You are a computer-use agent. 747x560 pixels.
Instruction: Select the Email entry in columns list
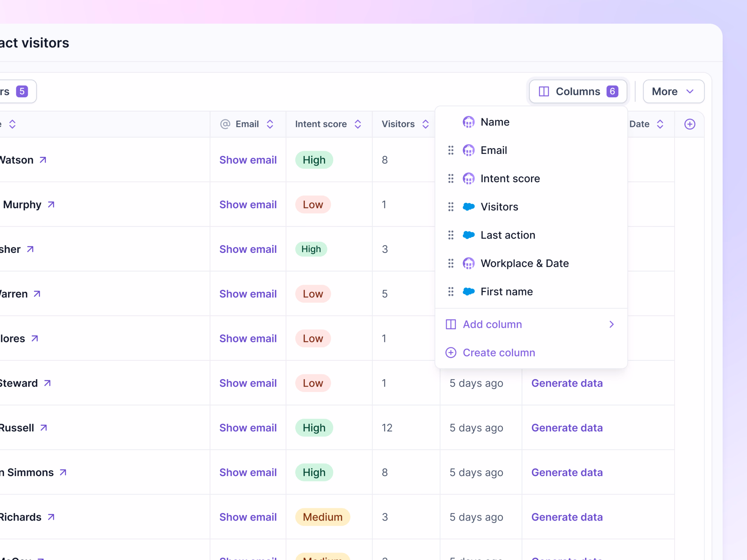pyautogui.click(x=531, y=150)
